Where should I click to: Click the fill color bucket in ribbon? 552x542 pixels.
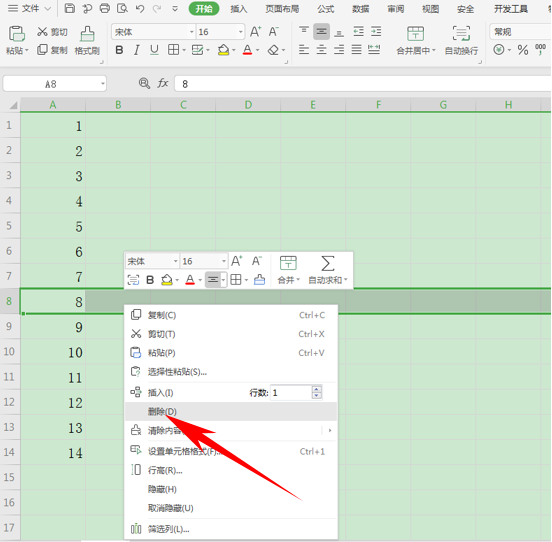[x=223, y=50]
